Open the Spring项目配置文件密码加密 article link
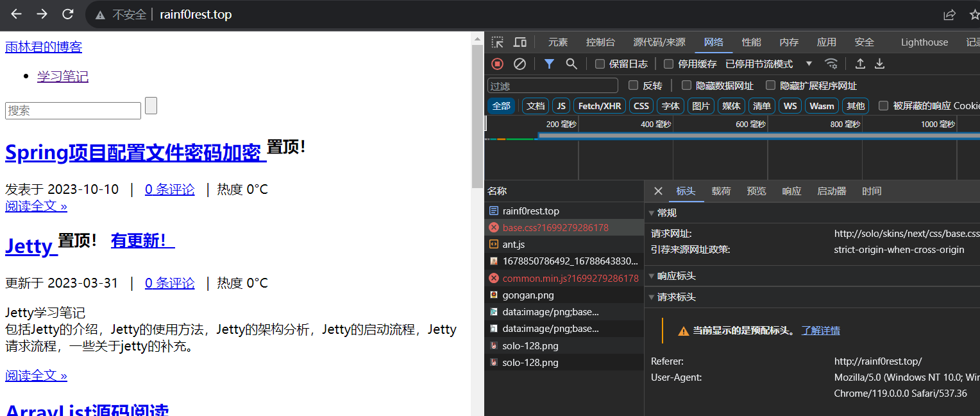 (x=135, y=153)
